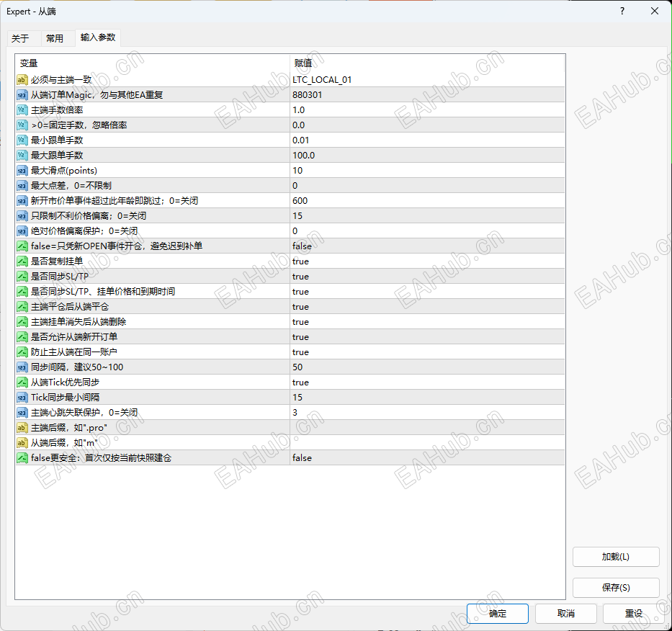The height and width of the screenshot is (631, 672).
Task: Click the 加载(L) button
Action: click(x=616, y=557)
